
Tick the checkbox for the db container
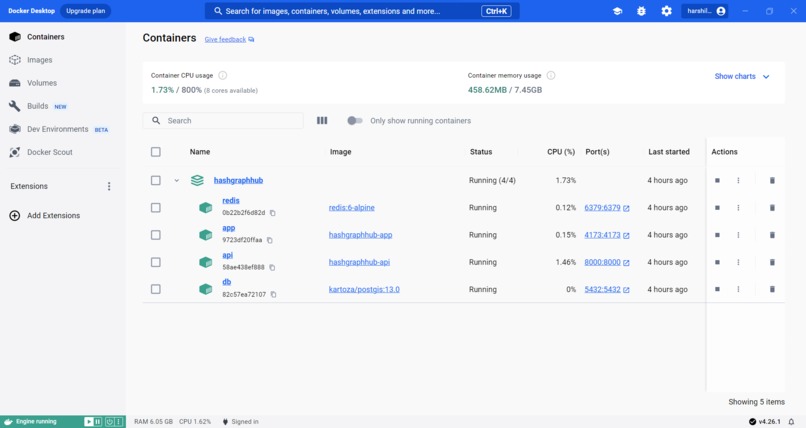point(156,289)
